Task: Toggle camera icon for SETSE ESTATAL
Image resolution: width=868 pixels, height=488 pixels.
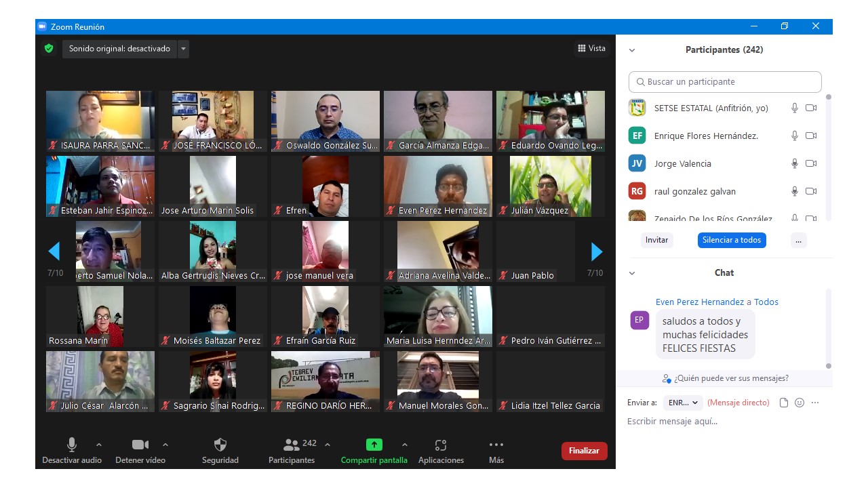Action: 811,108
